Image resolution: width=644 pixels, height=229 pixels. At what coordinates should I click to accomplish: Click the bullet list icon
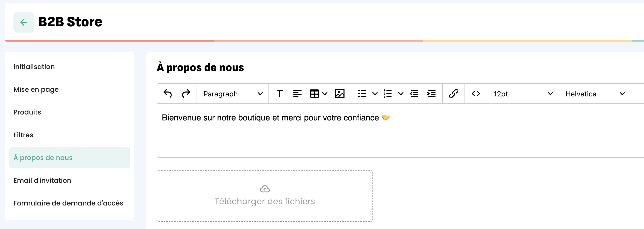click(362, 94)
